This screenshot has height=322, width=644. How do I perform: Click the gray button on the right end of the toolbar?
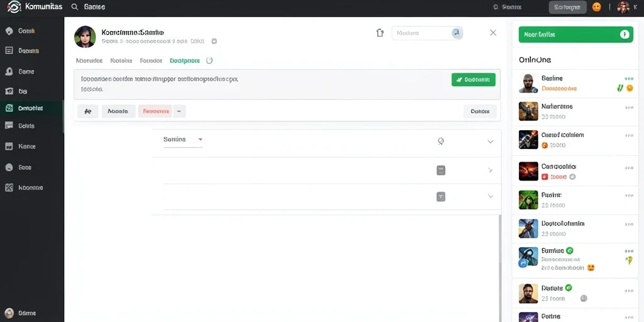480,111
